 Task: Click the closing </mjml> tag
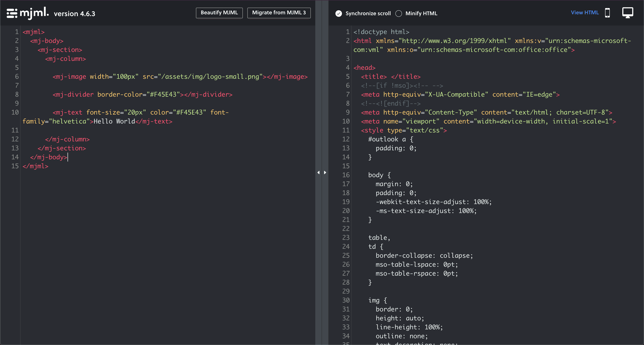[x=36, y=166]
